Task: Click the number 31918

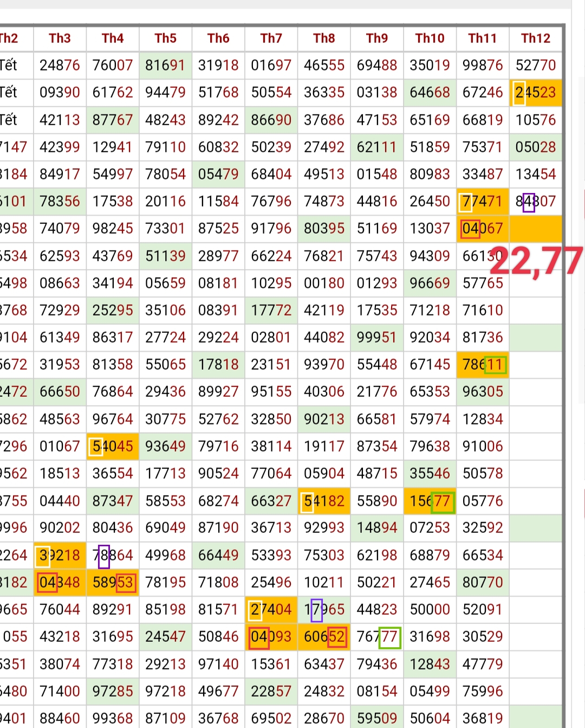Action: coord(218,65)
